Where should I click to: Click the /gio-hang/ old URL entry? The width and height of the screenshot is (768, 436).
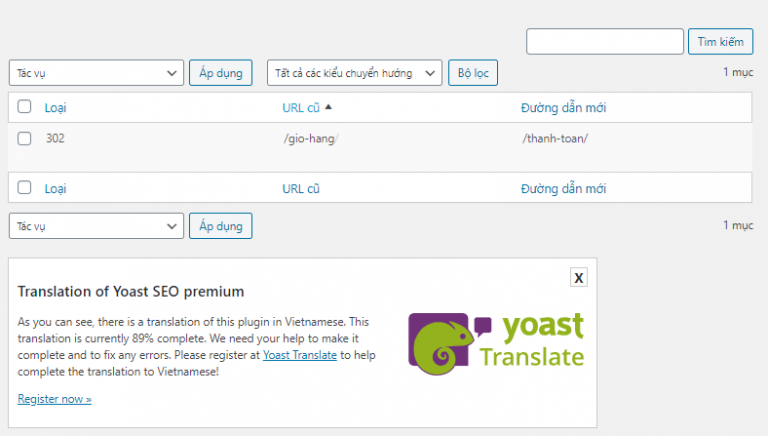click(311, 139)
